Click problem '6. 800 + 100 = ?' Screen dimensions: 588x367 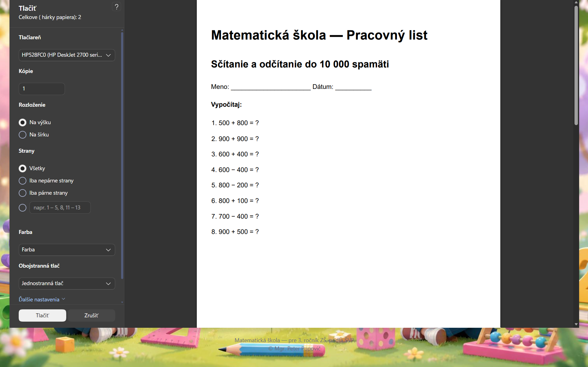[x=235, y=201]
